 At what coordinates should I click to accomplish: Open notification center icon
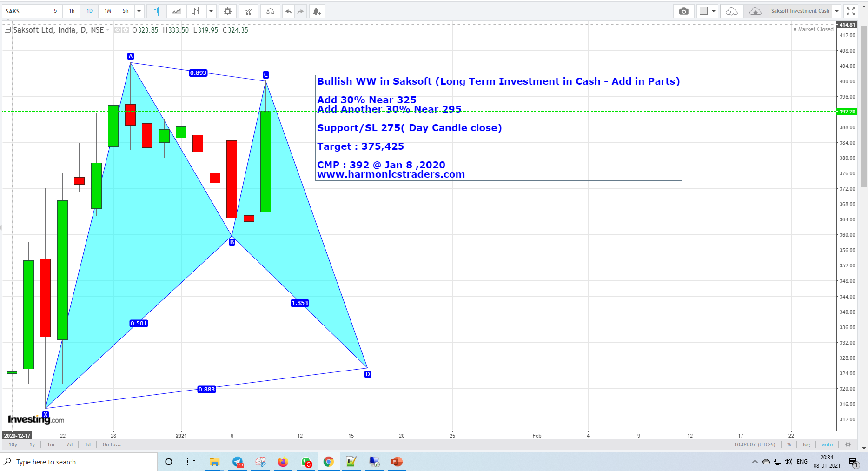pyautogui.click(x=854, y=462)
